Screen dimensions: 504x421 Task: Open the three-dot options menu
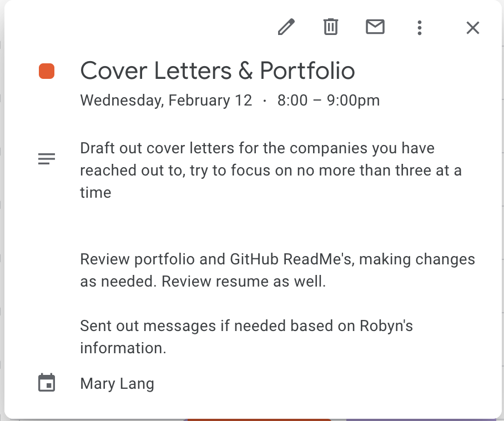pos(420,28)
